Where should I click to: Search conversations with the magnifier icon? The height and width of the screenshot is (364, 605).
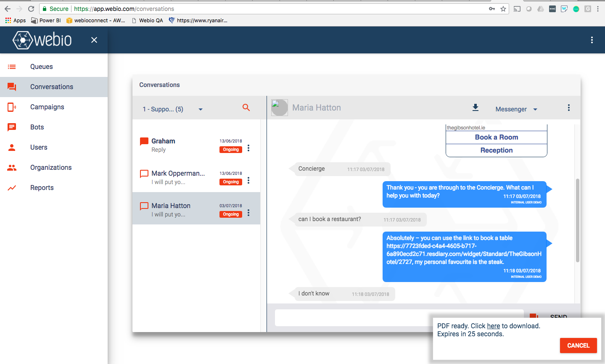[x=246, y=108]
